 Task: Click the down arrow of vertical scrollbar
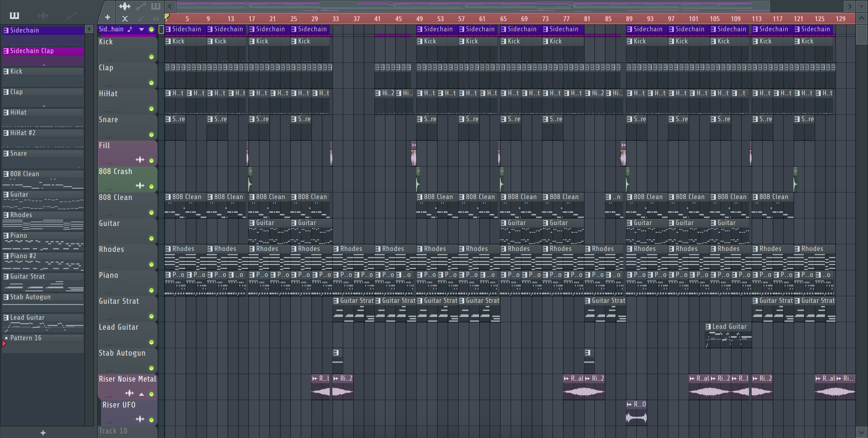[x=862, y=432]
